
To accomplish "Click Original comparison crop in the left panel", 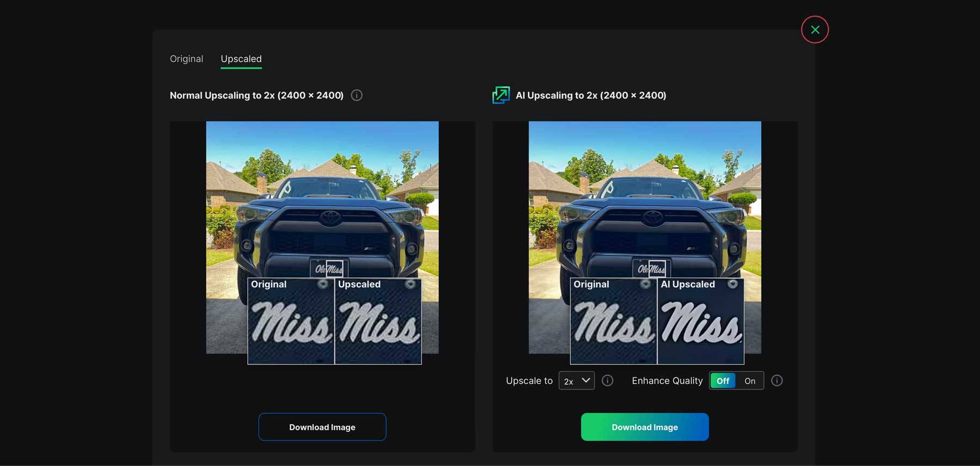I will [x=291, y=321].
